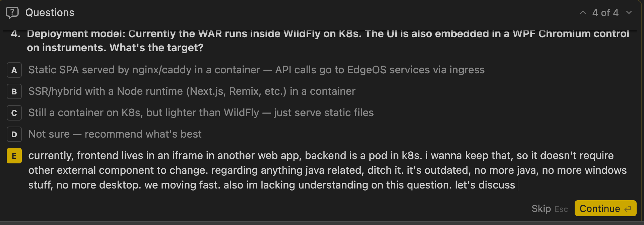
Task: Go to previous question with up chevron
Action: [x=583, y=13]
